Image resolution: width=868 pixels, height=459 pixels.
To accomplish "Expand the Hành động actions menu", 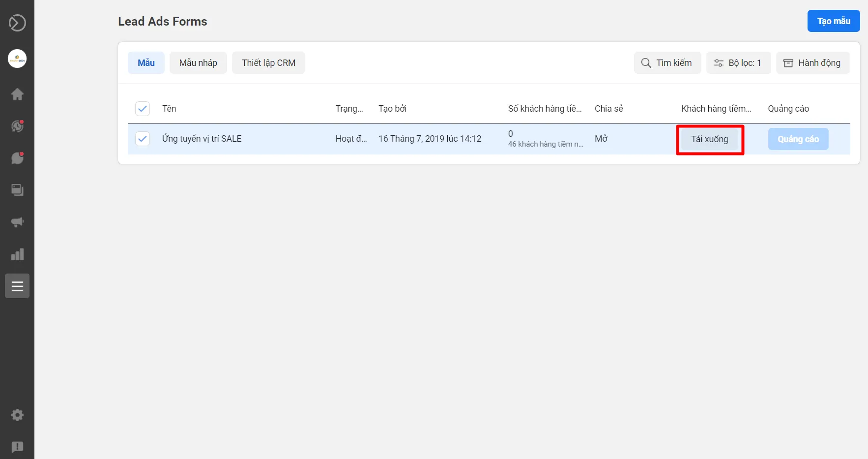I will (x=812, y=63).
